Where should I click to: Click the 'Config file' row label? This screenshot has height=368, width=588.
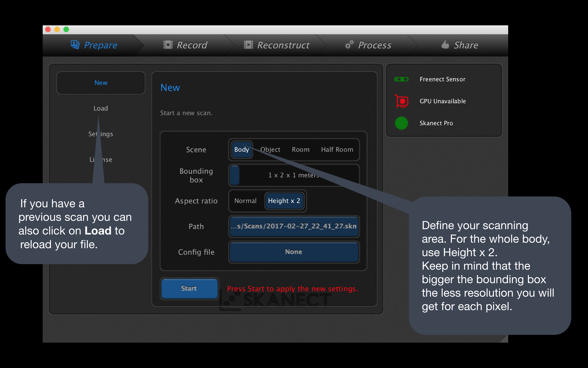196,252
